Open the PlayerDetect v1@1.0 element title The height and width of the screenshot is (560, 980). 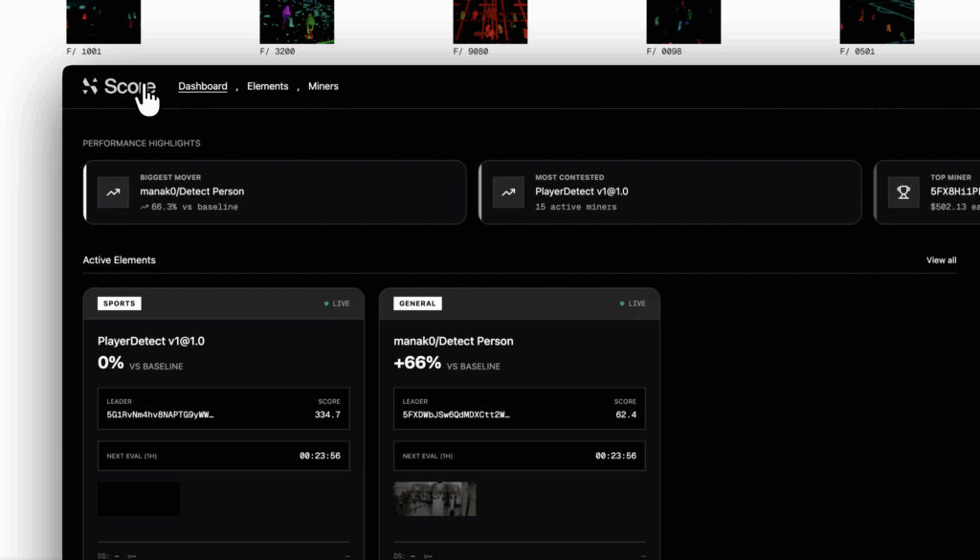[x=151, y=341]
